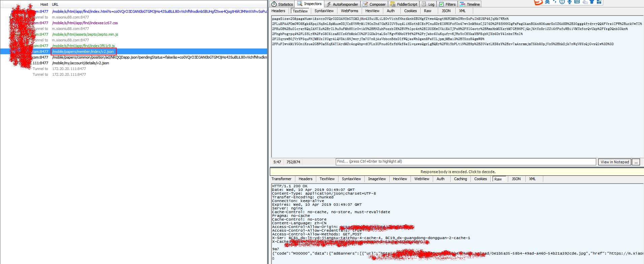Image resolution: width=644 pixels, height=264 pixels.
Task: Open the Filters tab
Action: click(447, 4)
